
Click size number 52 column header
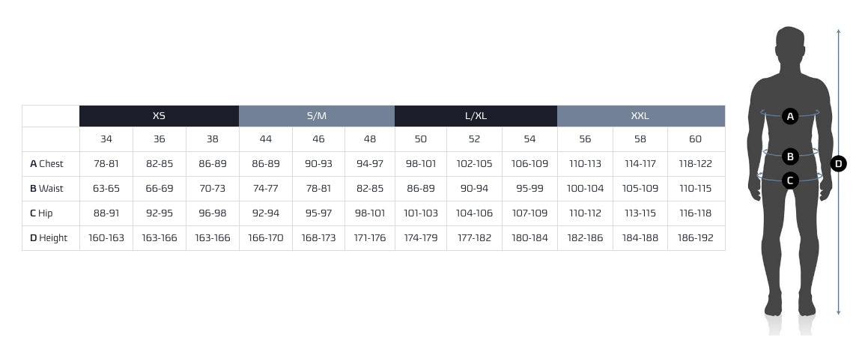pyautogui.click(x=474, y=139)
